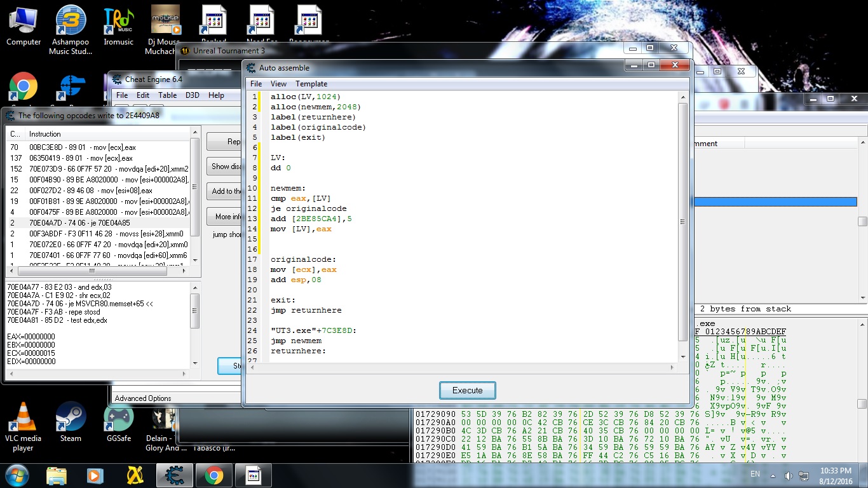
Task: Click the volume speaker tray icon
Action: click(x=789, y=475)
